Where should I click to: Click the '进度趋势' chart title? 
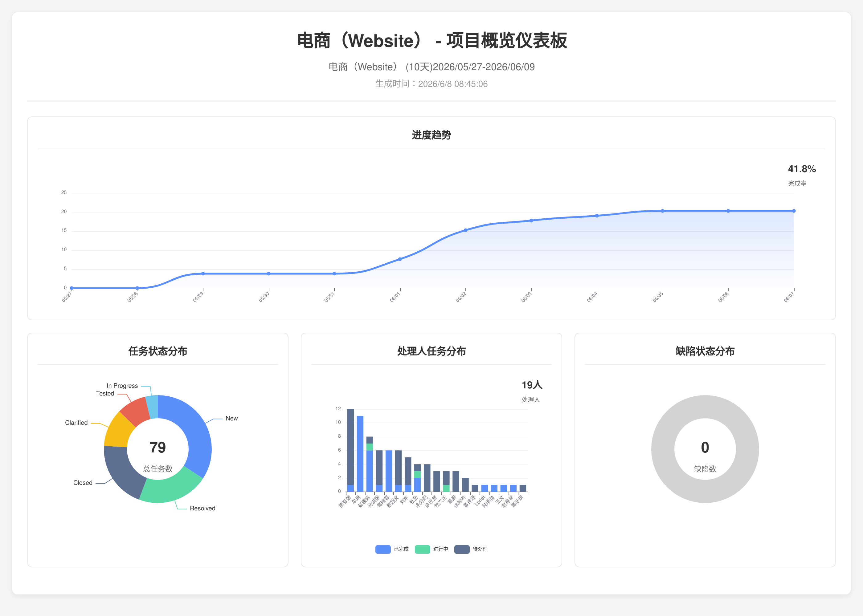431,135
